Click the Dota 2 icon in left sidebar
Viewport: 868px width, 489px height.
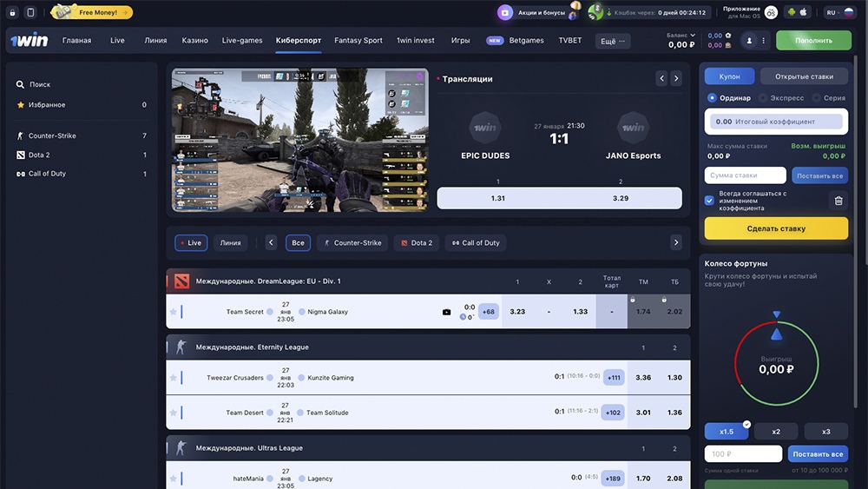point(21,155)
